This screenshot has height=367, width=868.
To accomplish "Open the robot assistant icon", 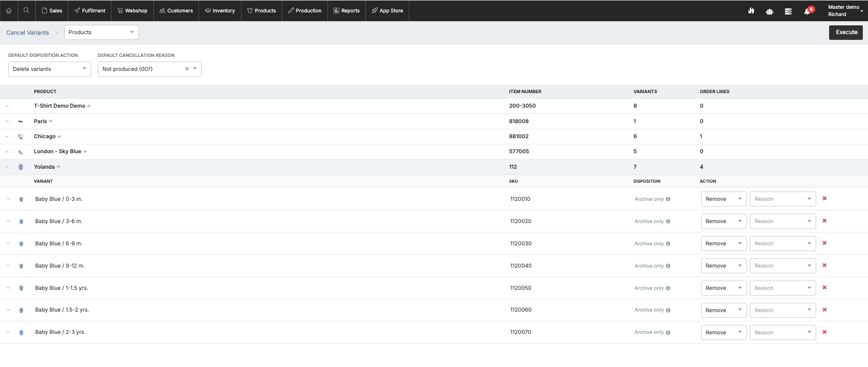I will [x=770, y=11].
